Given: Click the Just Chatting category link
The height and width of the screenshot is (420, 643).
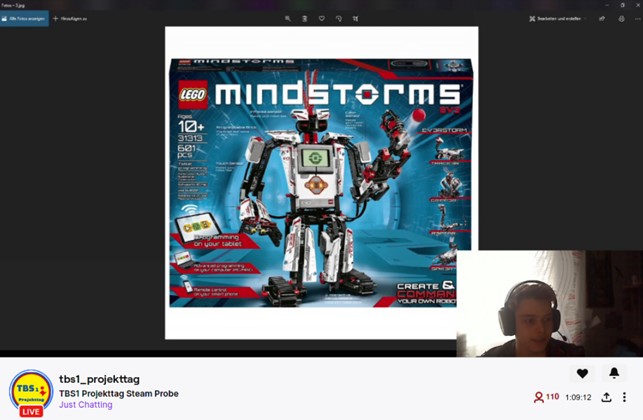Looking at the screenshot, I should point(86,405).
